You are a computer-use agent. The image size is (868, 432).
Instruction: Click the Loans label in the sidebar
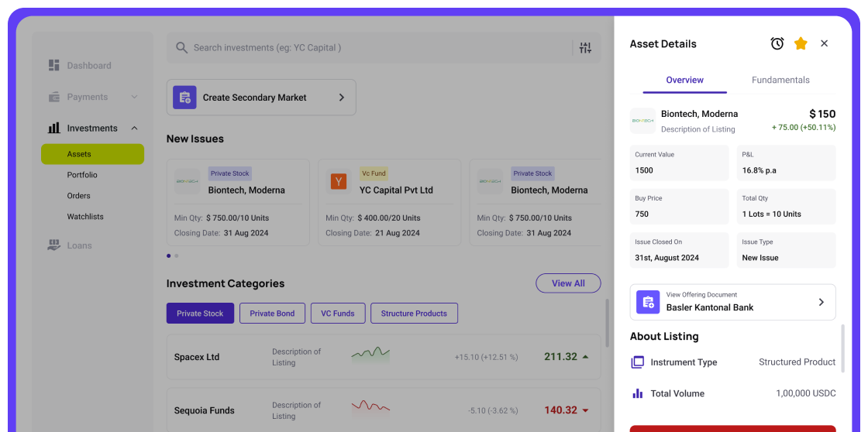[80, 245]
